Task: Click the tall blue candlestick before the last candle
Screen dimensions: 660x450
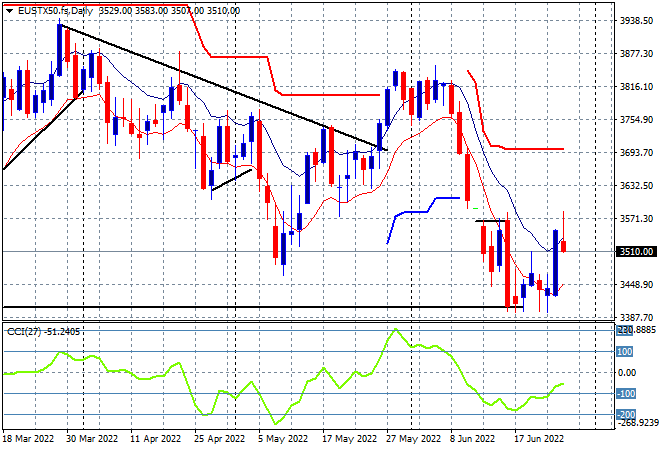Action: 556,263
